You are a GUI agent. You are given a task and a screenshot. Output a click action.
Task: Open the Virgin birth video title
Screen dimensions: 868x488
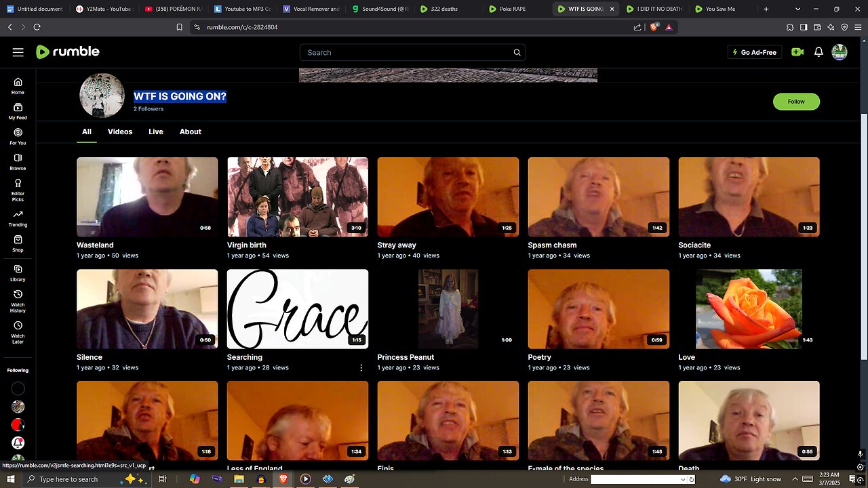point(247,245)
